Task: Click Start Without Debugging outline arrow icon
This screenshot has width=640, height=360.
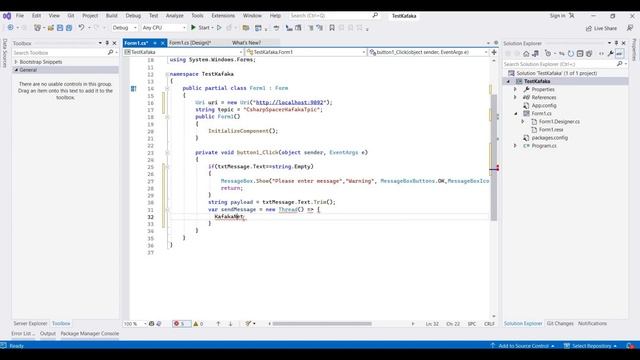Action: pos(219,28)
